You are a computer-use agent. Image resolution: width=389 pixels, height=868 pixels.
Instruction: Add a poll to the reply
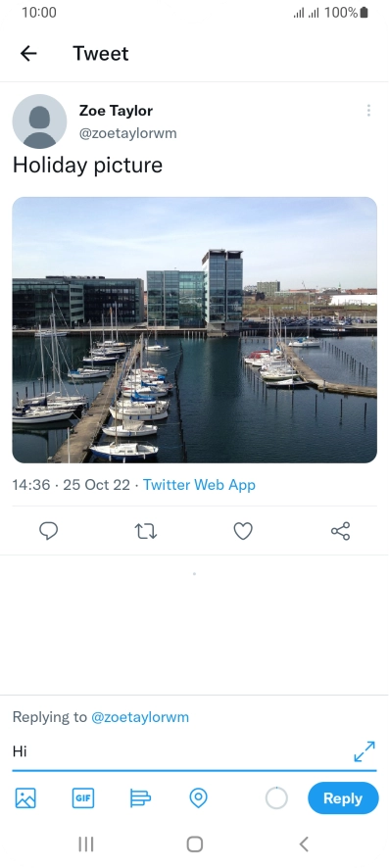[x=140, y=798]
